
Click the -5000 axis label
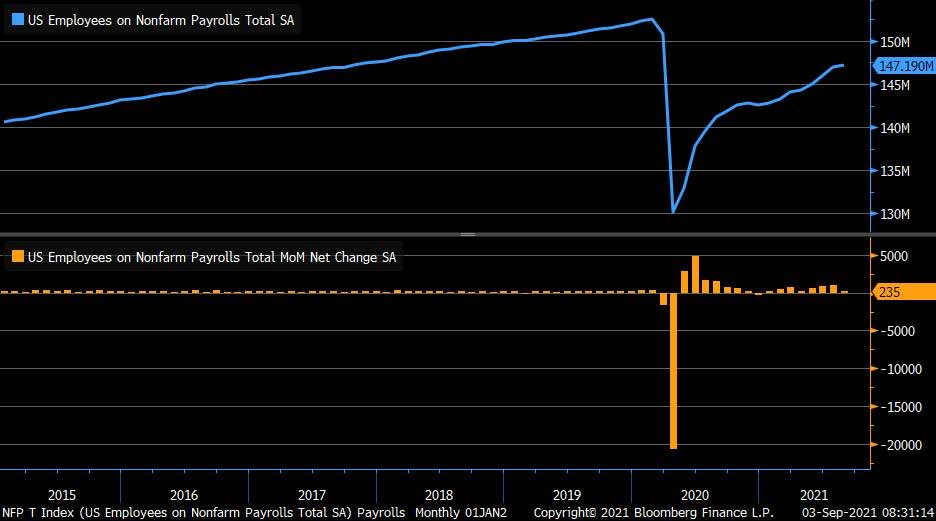click(x=897, y=331)
